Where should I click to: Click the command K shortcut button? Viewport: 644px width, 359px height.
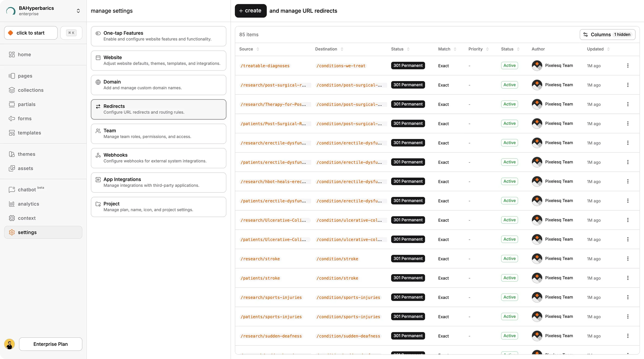point(71,33)
